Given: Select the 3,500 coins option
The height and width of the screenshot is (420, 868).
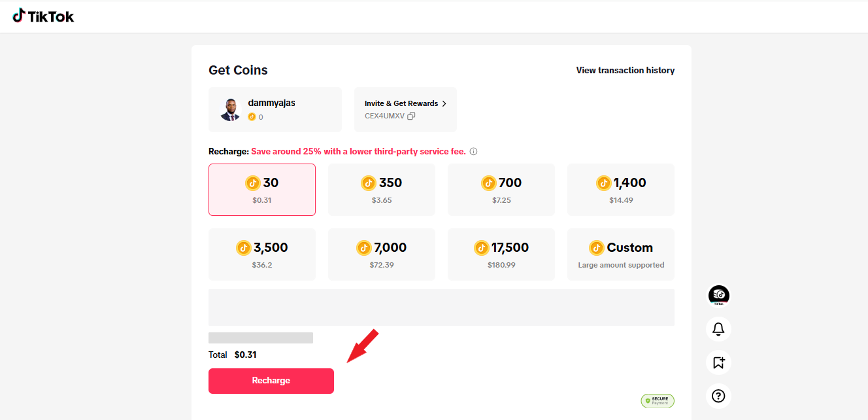Looking at the screenshot, I should 262,254.
